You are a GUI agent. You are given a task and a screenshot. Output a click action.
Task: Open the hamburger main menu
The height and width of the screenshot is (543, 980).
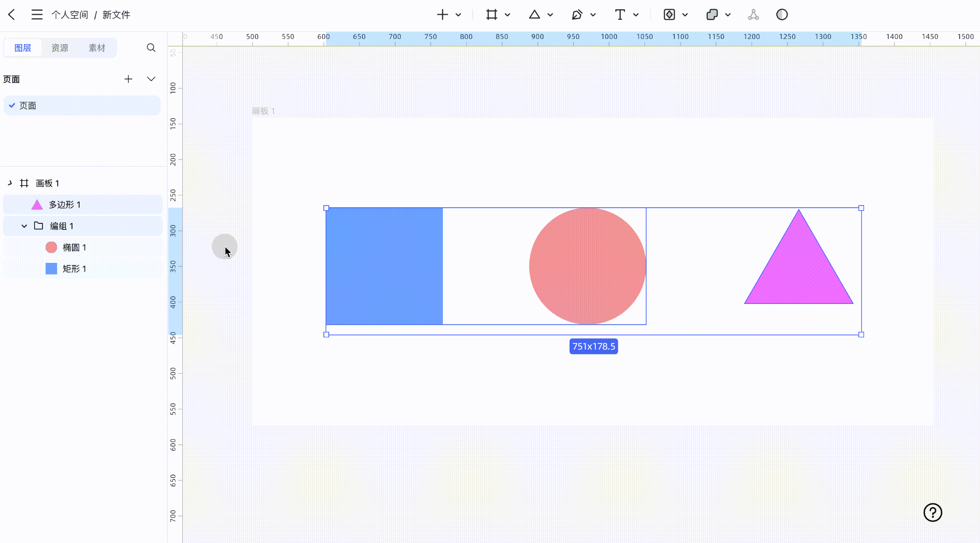click(37, 15)
